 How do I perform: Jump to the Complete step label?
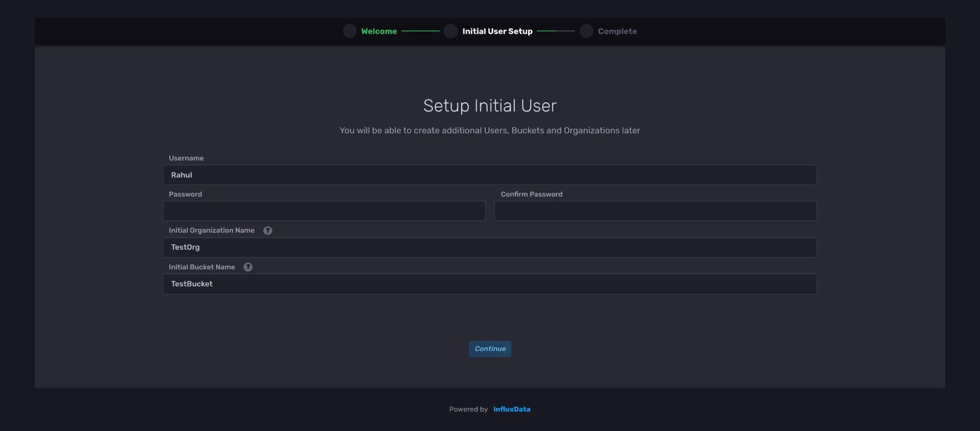[x=617, y=32]
